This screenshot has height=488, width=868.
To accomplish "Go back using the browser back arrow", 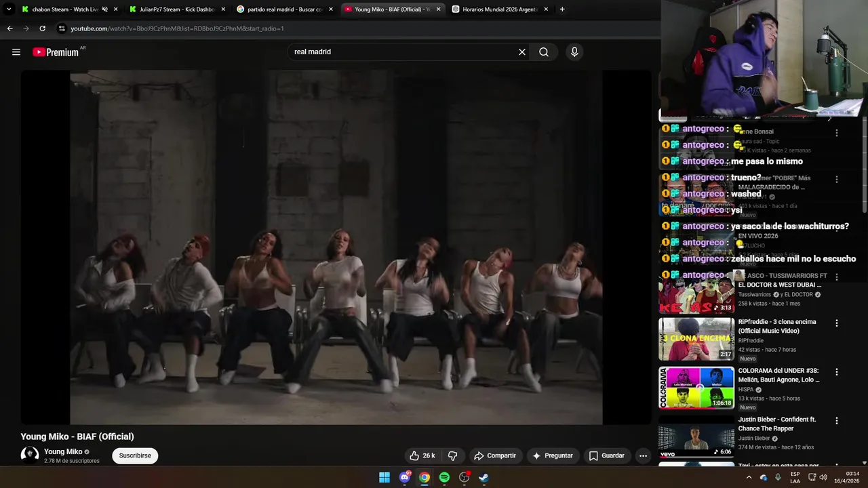I will coord(9,28).
